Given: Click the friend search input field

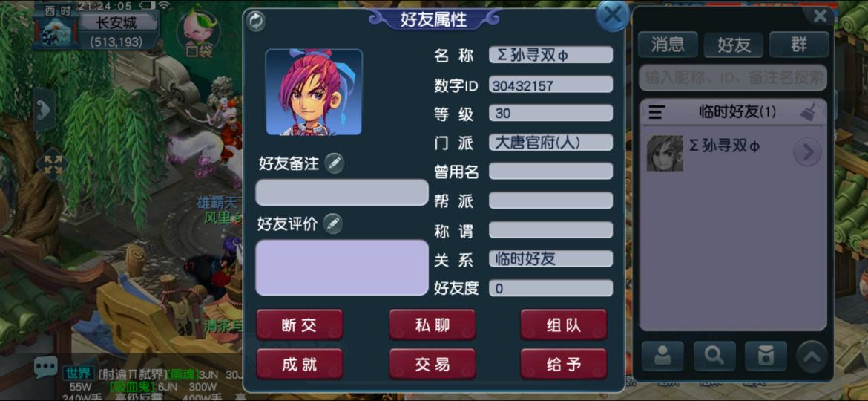Looking at the screenshot, I should coord(733,77).
